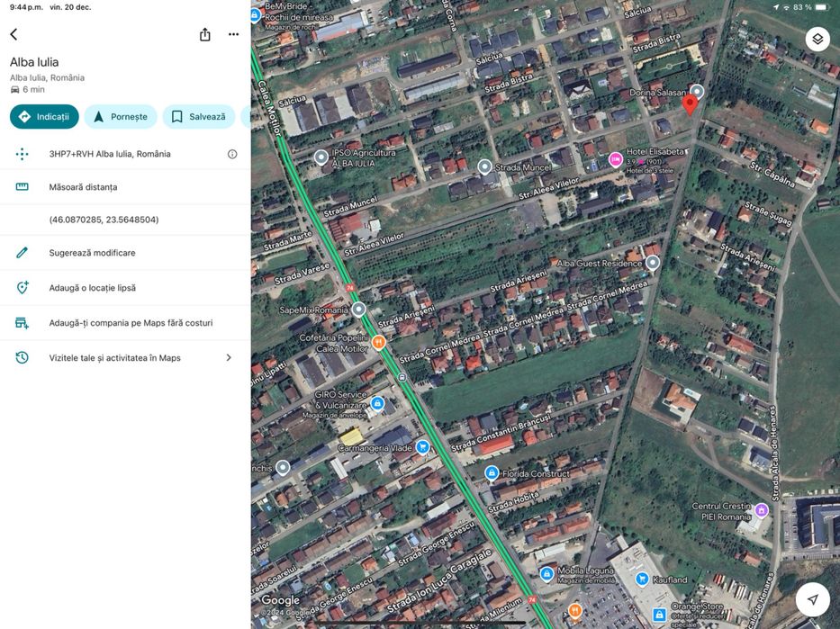
Task: Tap the Salvează save button
Action: point(199,116)
